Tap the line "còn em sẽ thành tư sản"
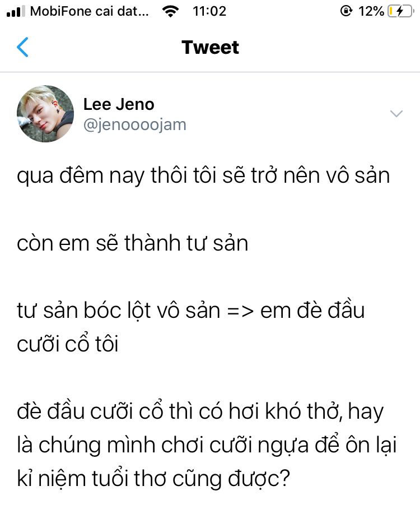420x509 pixels. (133, 243)
